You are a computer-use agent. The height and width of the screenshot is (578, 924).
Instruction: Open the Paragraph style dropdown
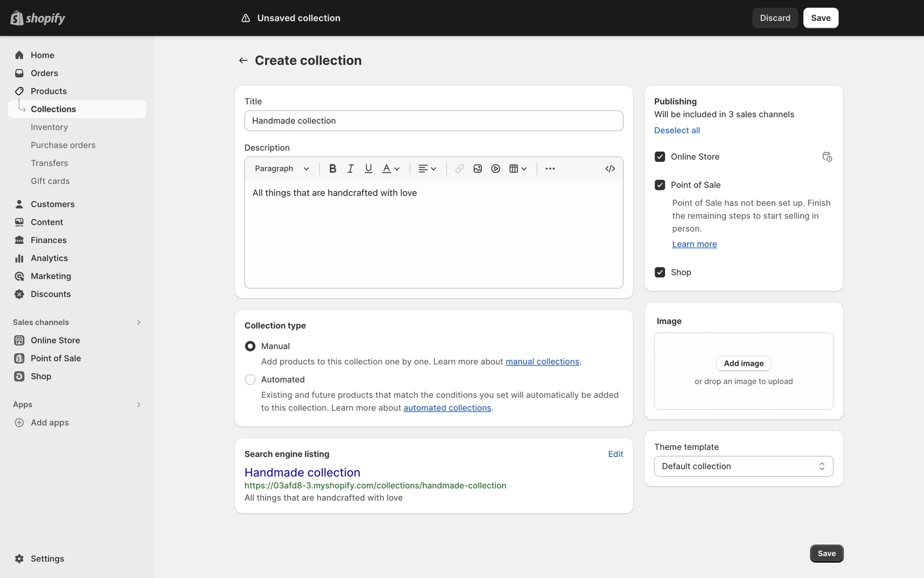click(282, 169)
